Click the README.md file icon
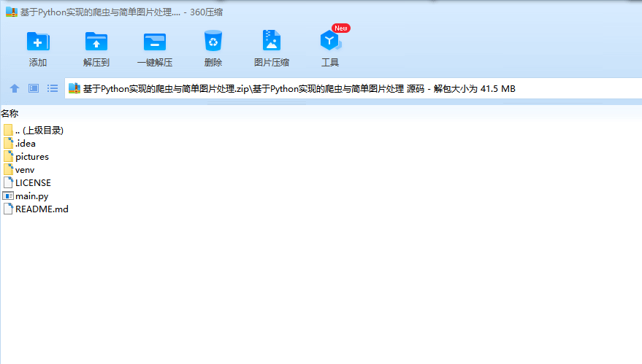The image size is (642, 364). tap(8, 209)
